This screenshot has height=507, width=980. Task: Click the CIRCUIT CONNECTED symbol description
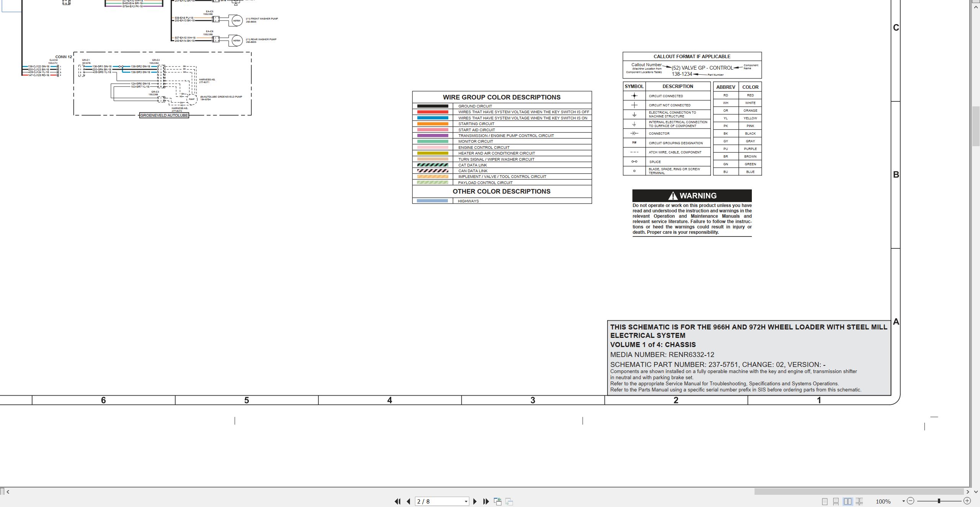pos(666,96)
